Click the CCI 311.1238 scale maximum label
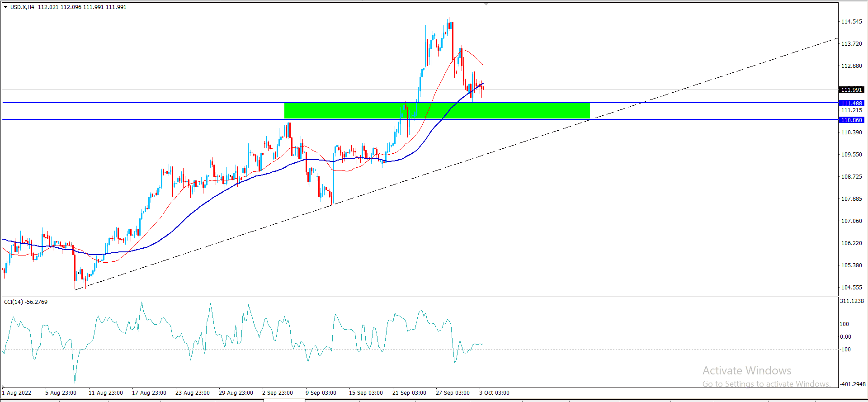Viewport: 868px width, 402px height. [851, 301]
